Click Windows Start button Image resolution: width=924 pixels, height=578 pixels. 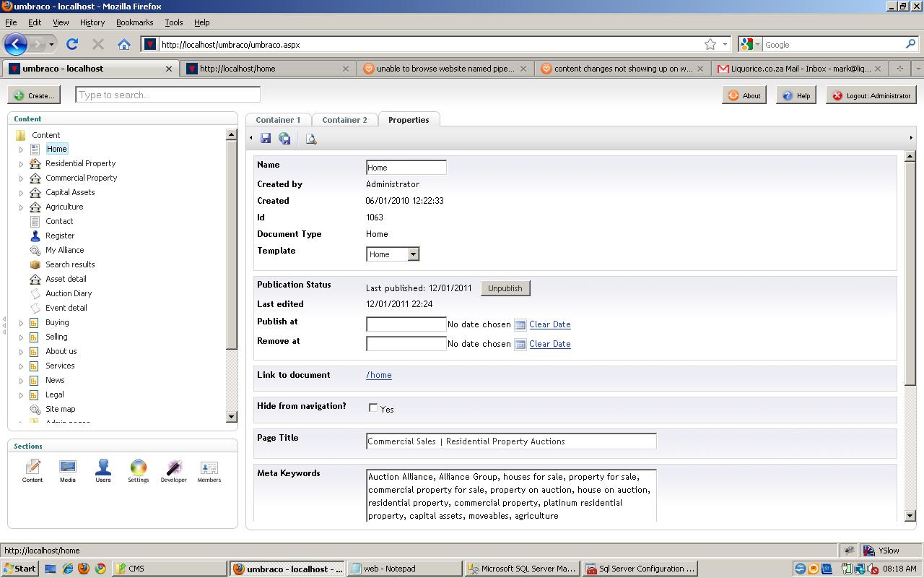pyautogui.click(x=19, y=569)
